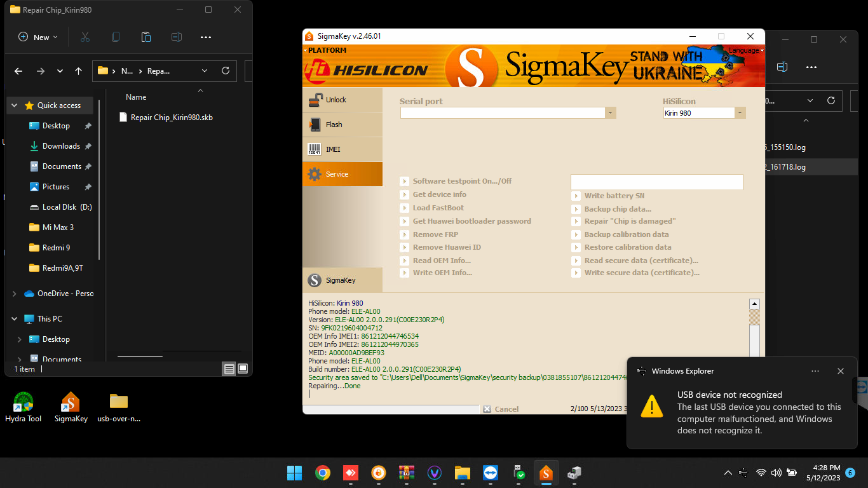Click Remove Huawei ID

(440, 247)
